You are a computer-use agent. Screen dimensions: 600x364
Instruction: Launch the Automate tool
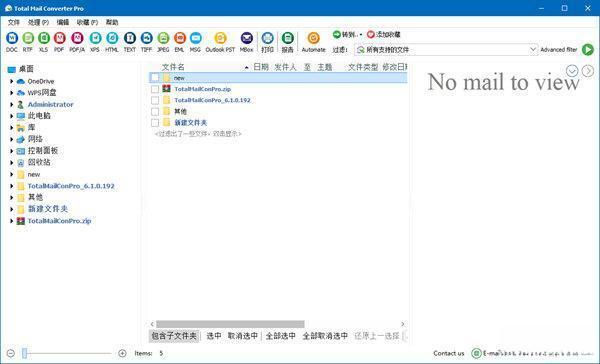pos(313,38)
